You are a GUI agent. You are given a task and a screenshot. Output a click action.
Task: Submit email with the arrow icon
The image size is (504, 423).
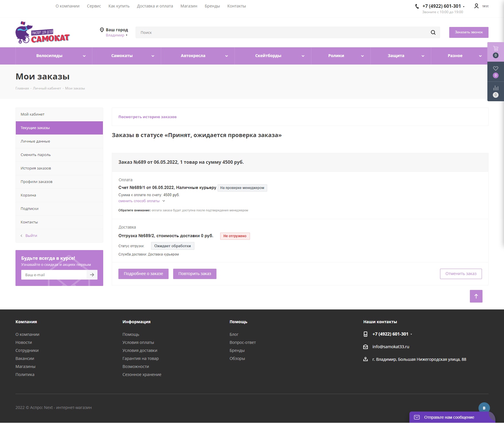click(x=92, y=275)
